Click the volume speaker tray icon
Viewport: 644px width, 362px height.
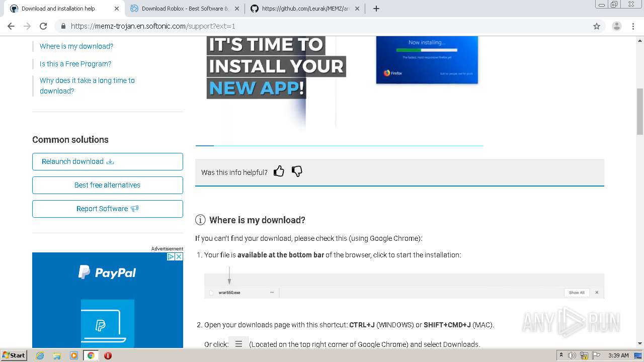point(572,355)
